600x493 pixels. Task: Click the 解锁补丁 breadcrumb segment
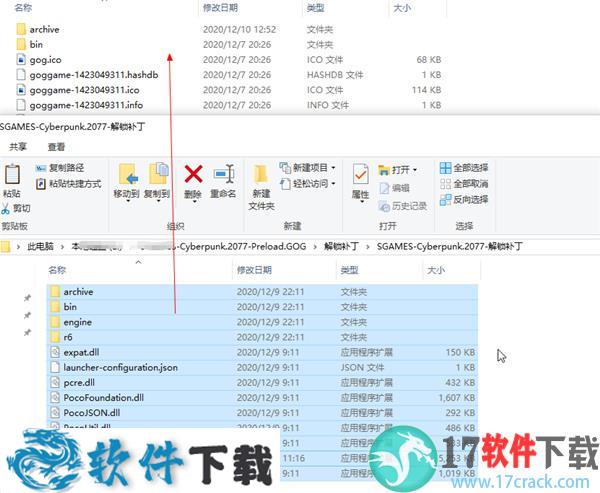[341, 246]
